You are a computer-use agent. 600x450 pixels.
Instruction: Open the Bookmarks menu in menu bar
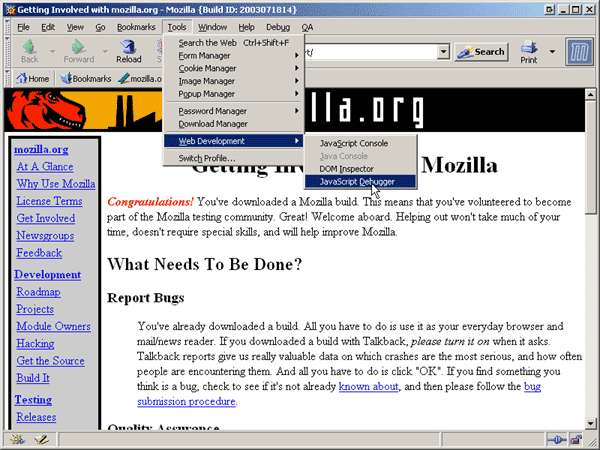coord(135,26)
